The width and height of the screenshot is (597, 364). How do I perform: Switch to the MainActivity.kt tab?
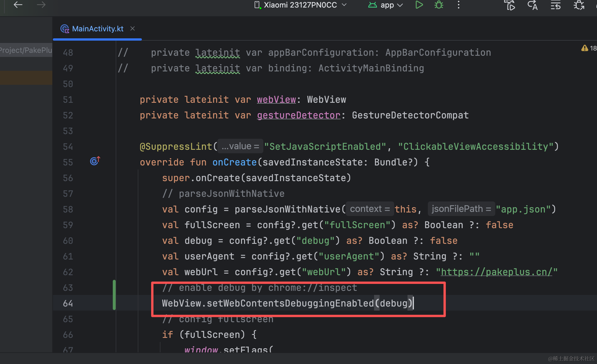tap(97, 29)
